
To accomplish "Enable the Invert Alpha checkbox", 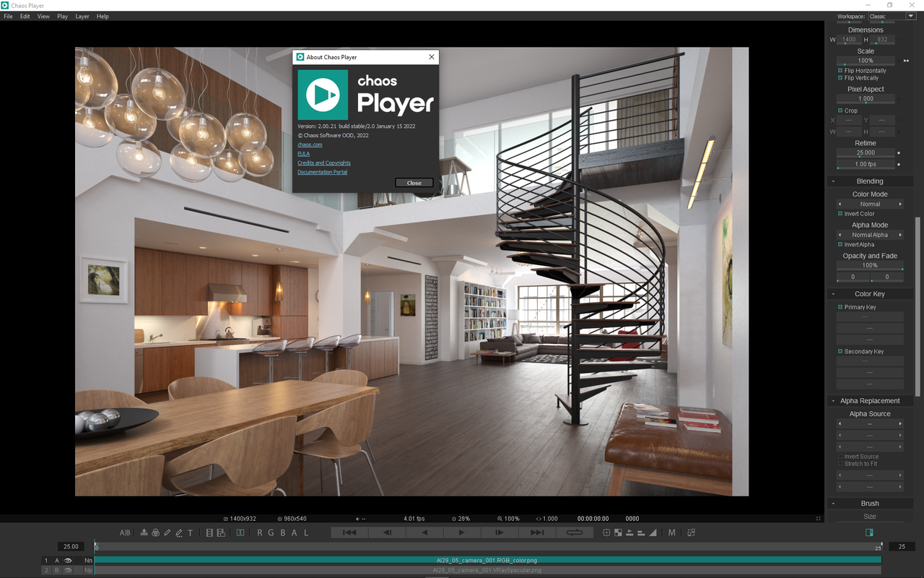I will [x=840, y=245].
